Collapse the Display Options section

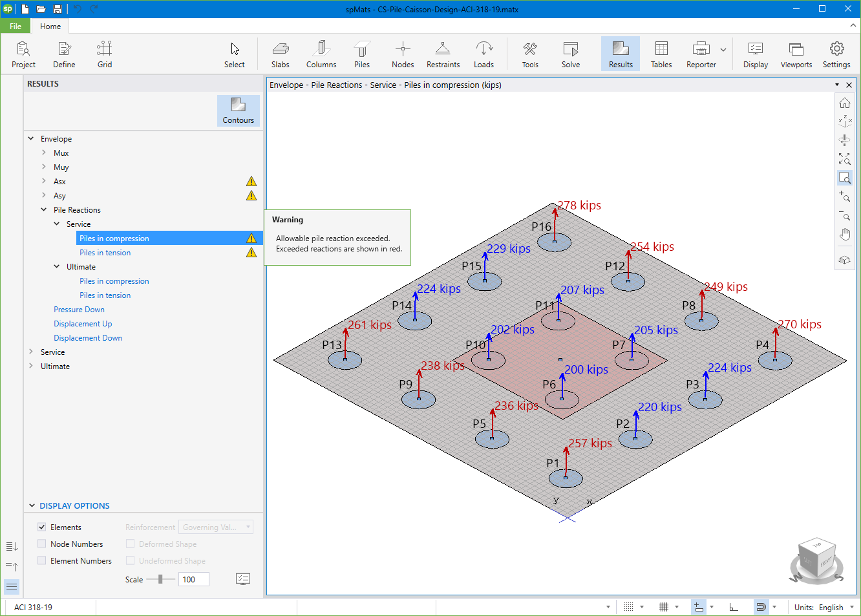[x=32, y=506]
